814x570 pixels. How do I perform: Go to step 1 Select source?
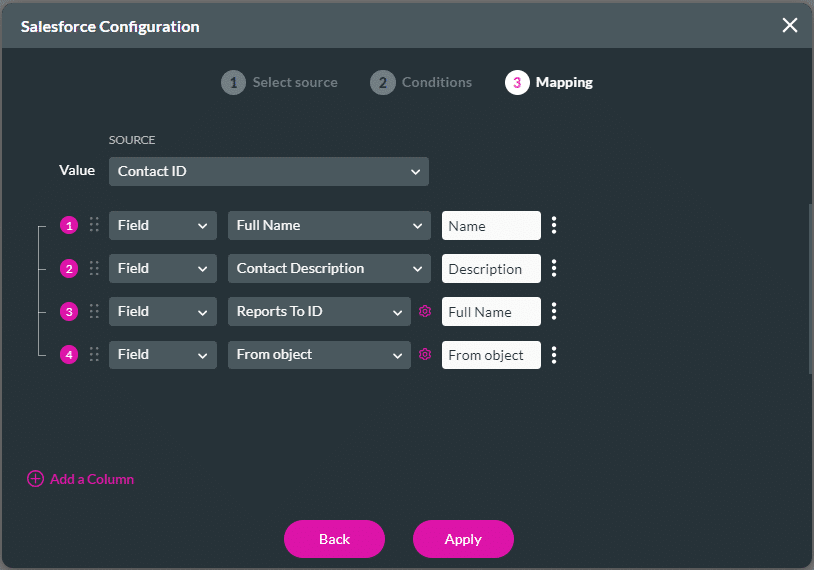(x=279, y=83)
